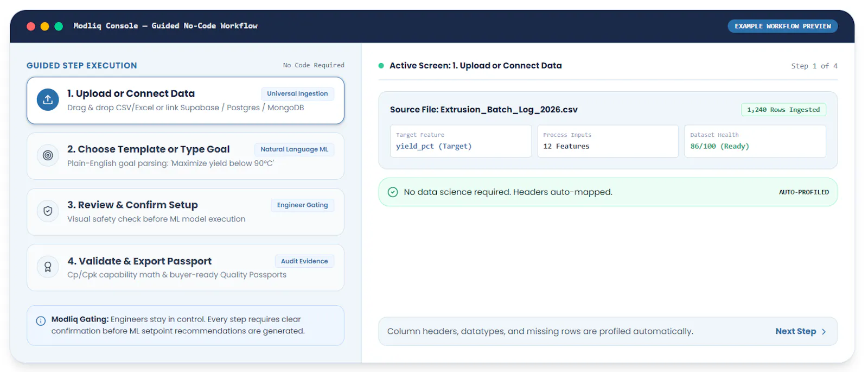Image resolution: width=868 pixels, height=372 pixels.
Task: Click the Step 1 of 4 indicator
Action: 814,66
